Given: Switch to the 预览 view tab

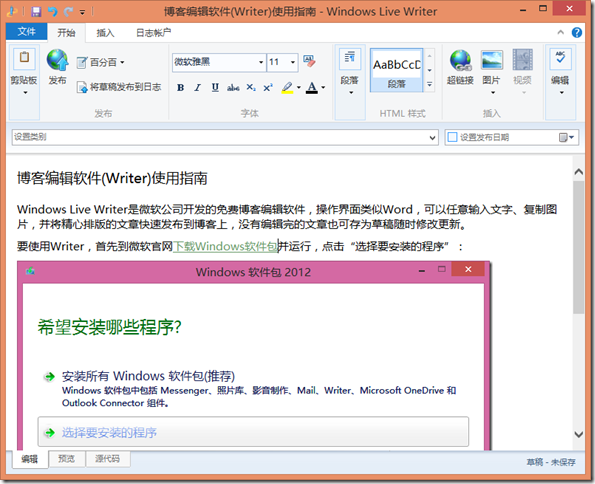Looking at the screenshot, I should 66,459.
